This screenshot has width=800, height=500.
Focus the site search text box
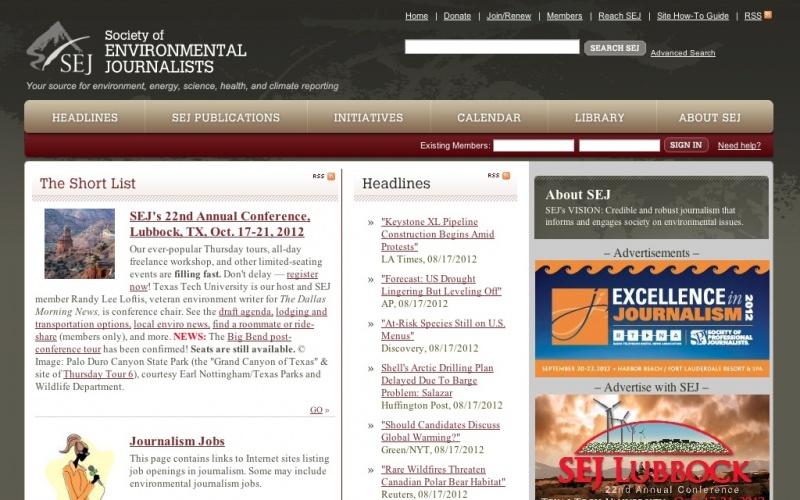click(492, 47)
